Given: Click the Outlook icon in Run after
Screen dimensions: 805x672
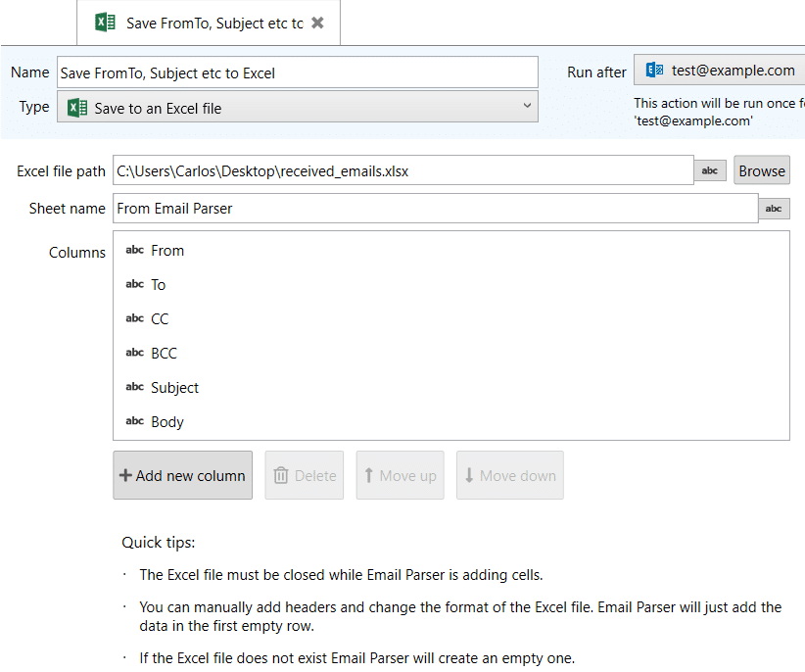Looking at the screenshot, I should coord(654,70).
